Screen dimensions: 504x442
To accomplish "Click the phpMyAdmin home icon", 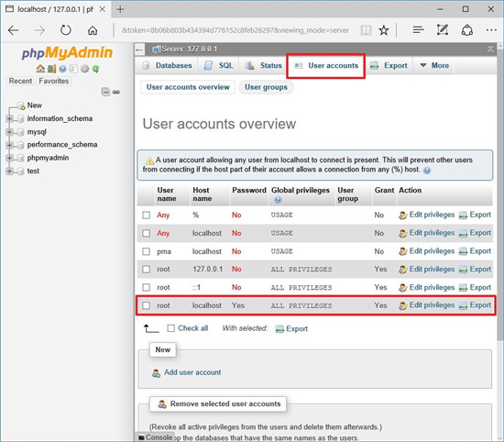I will tap(40, 69).
